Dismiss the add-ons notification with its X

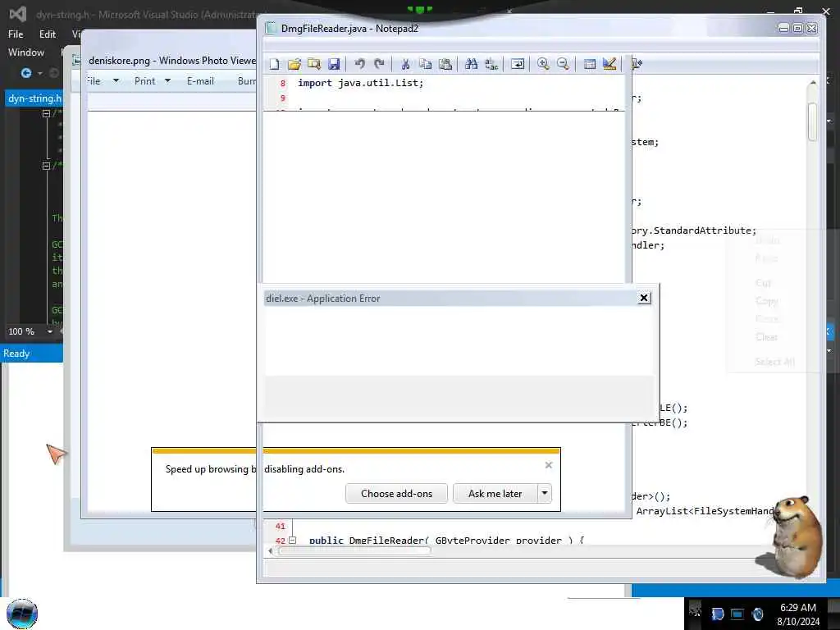tap(549, 465)
